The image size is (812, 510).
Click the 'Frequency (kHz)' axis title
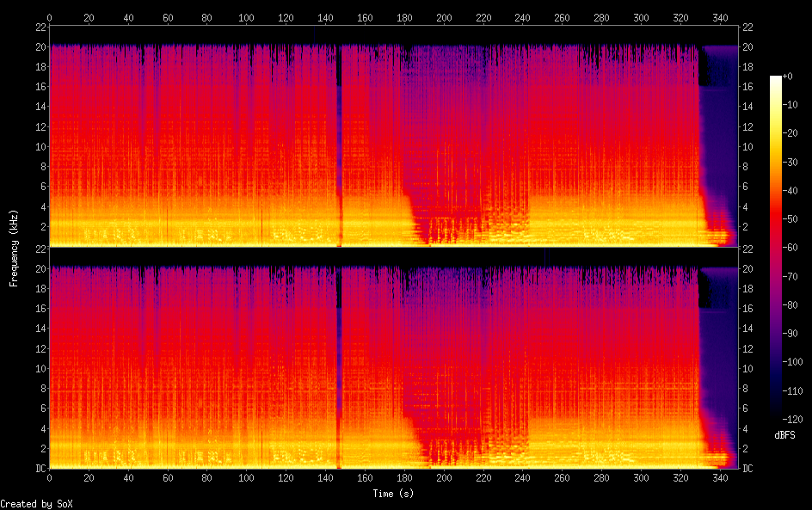pyautogui.click(x=14, y=248)
